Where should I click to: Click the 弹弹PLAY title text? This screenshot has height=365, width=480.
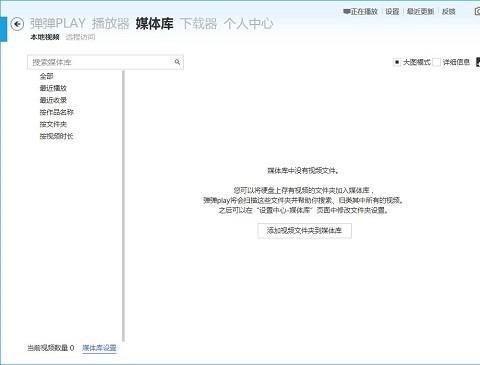tap(58, 24)
